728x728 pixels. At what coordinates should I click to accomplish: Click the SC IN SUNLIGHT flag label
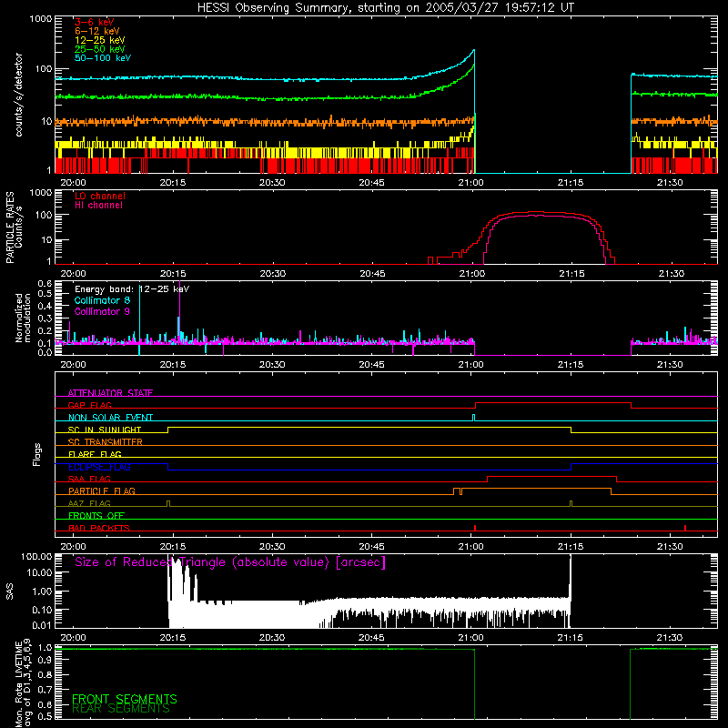pyautogui.click(x=105, y=430)
